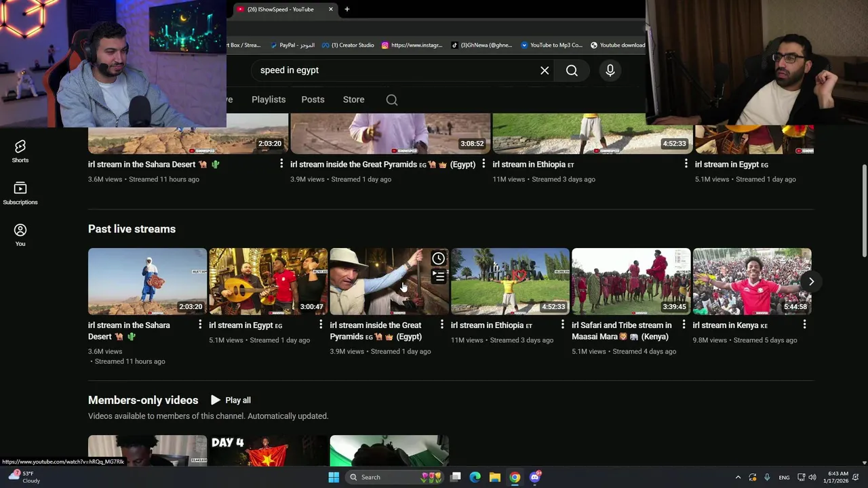868x488 pixels.
Task: Click the Chrome icon in the taskbar
Action: click(515, 477)
